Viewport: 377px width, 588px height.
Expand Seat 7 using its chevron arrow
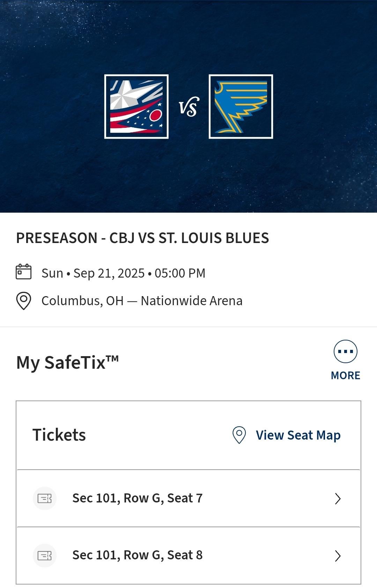pyautogui.click(x=338, y=499)
